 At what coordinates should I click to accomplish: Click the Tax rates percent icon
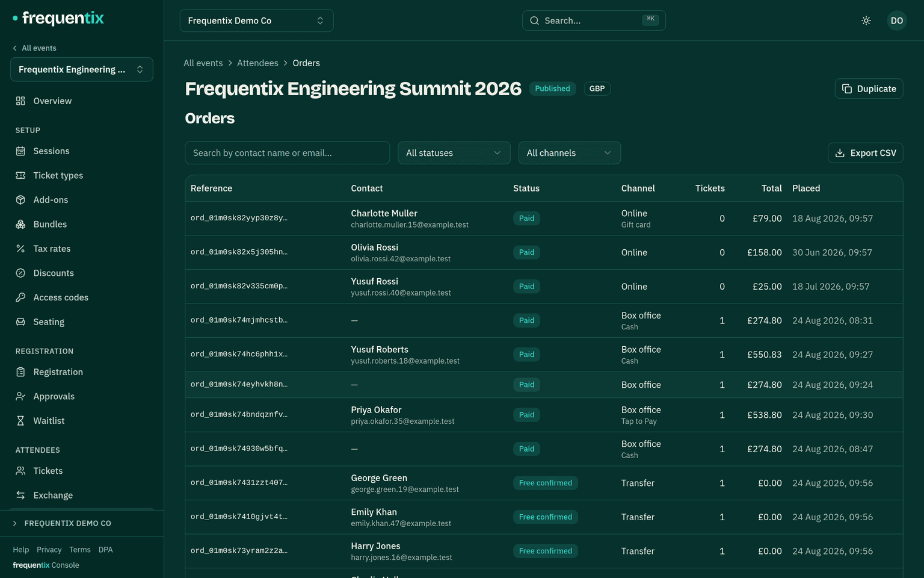click(x=20, y=249)
